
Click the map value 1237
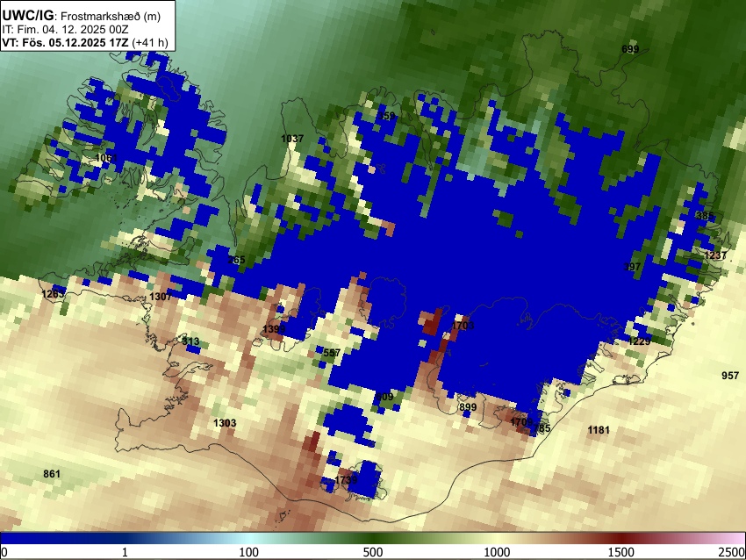(x=715, y=255)
